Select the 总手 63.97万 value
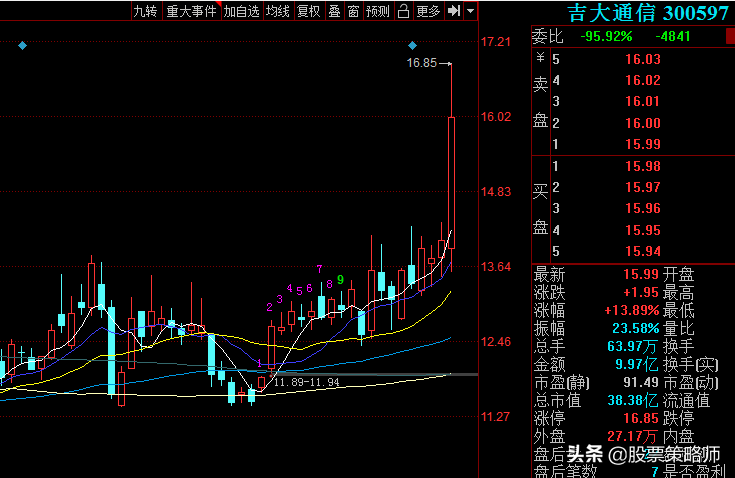735x478 pixels. tap(632, 346)
